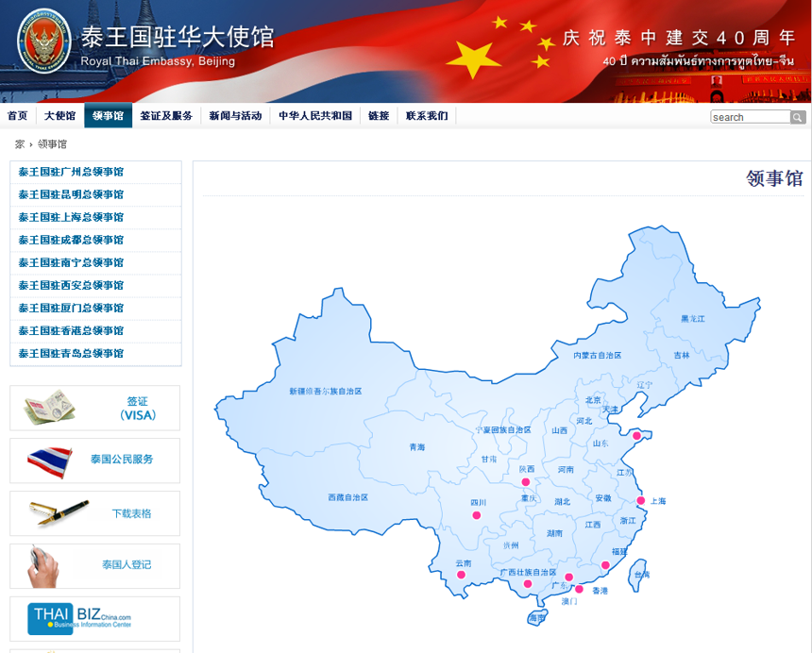Screen dimensions: 812x653
Task: Click the Royal Thai Embassy emblem logo
Action: coord(43,41)
